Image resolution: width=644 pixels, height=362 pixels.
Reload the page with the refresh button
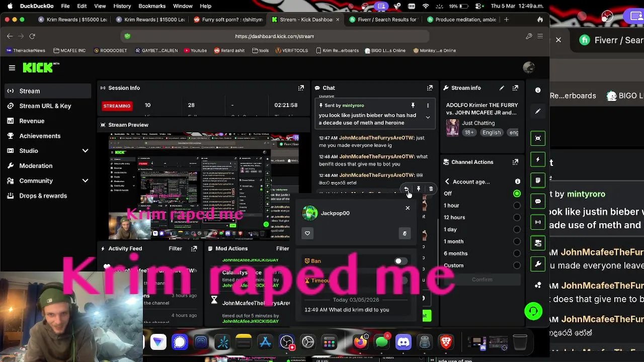click(32, 36)
